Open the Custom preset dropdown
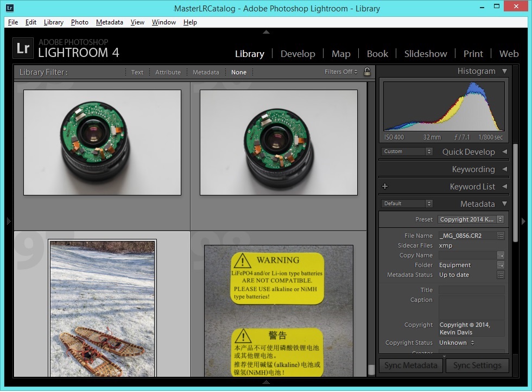This screenshot has width=532, height=392. coord(407,151)
